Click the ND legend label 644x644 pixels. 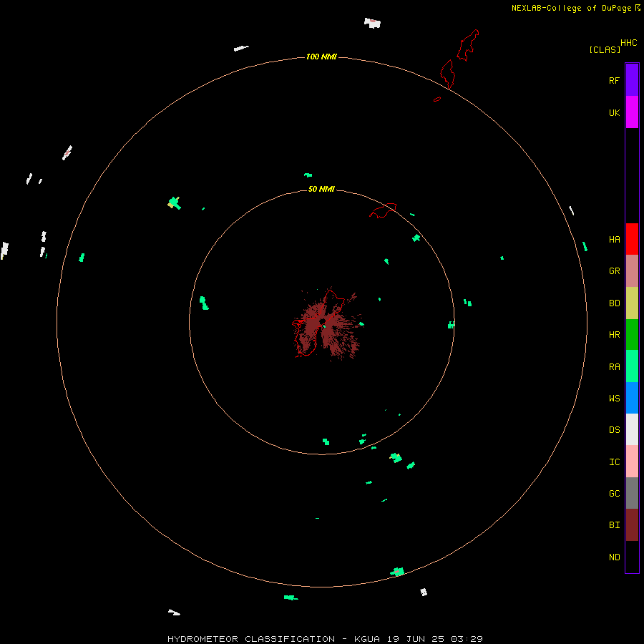(x=614, y=557)
